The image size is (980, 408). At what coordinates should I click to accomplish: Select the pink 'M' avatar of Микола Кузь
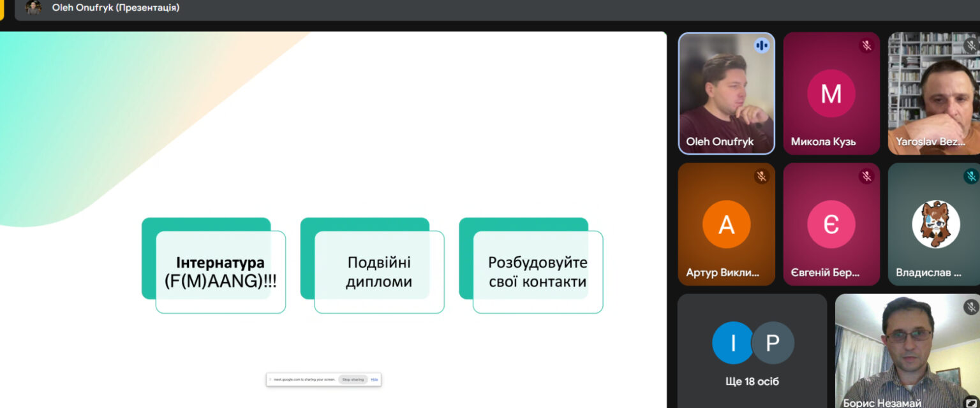click(831, 94)
